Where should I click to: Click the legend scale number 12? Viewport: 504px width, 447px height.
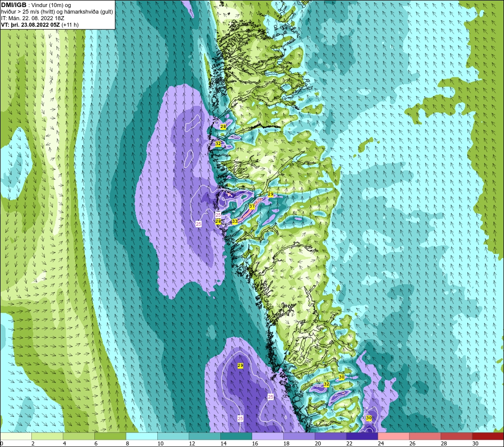pos(192,443)
